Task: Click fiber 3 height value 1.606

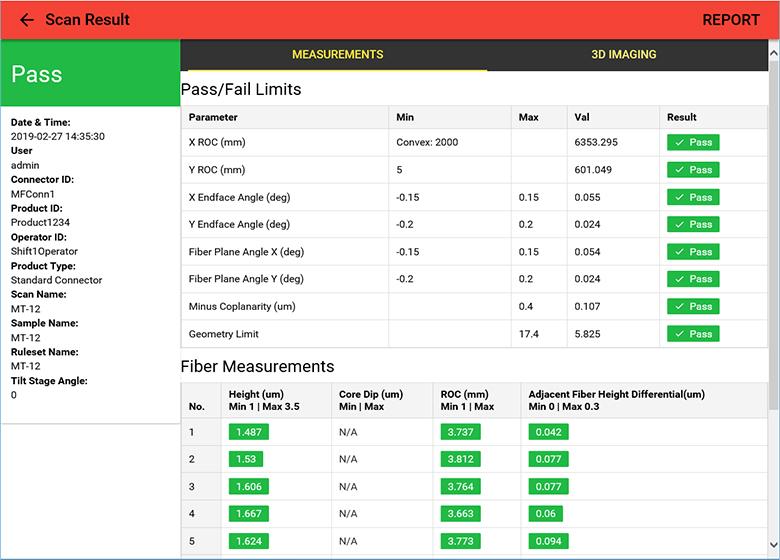Action: pos(249,486)
